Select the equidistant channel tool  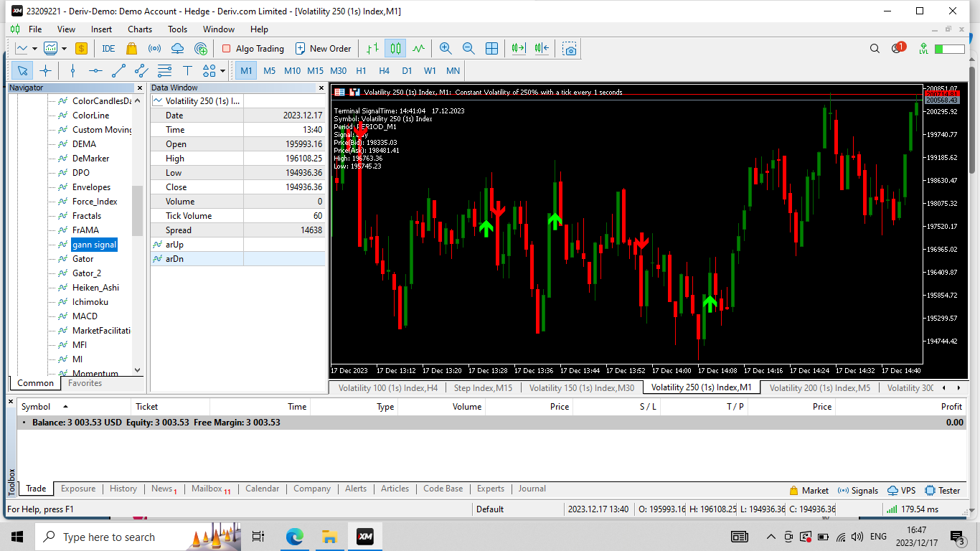pyautogui.click(x=141, y=70)
